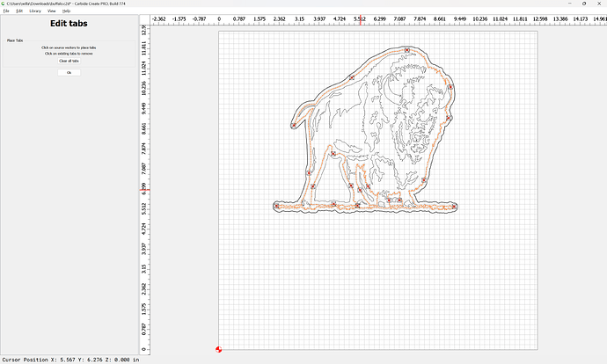This screenshot has width=607, height=364.
Task: Open the Help menu
Action: (66, 11)
